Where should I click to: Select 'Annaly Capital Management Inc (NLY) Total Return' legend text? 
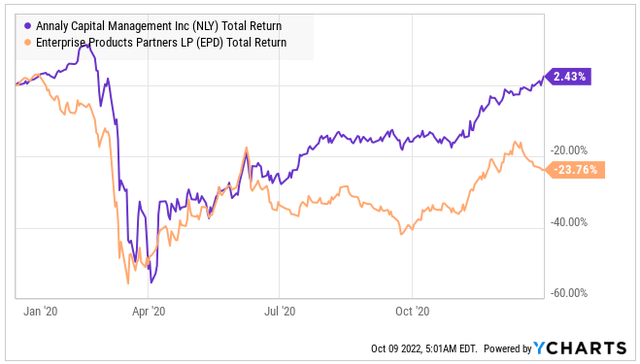[x=159, y=26]
